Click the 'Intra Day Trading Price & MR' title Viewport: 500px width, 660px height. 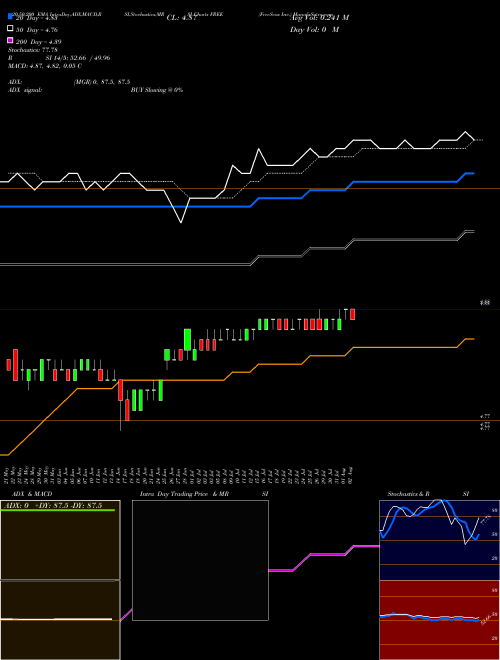click(184, 494)
